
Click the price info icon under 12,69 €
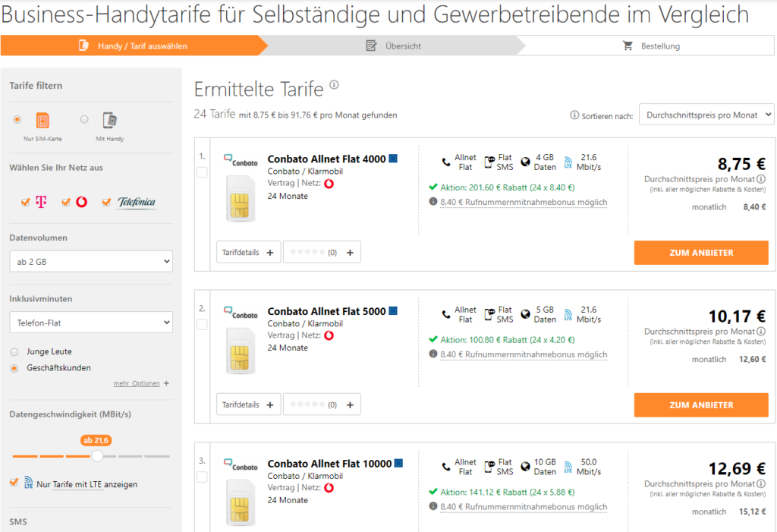(761, 483)
